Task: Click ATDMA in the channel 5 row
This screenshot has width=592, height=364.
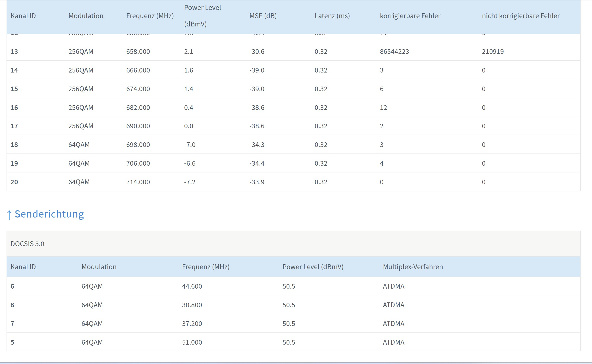Action: 393,342
